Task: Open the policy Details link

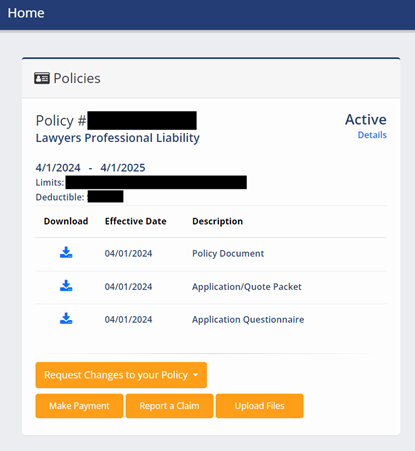Action: pos(372,135)
